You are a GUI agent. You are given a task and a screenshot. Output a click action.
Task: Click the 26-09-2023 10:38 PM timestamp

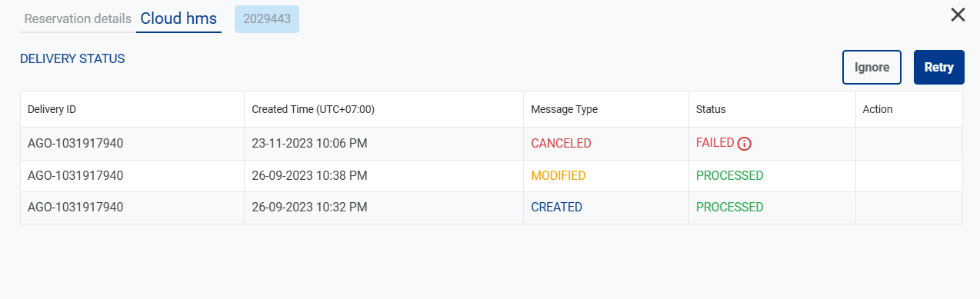point(309,175)
